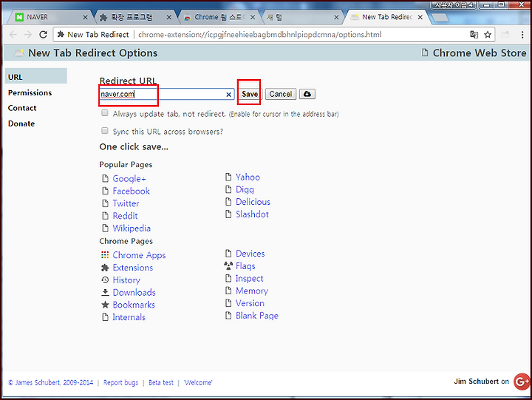Click the Downloads arrow icon
532x400 pixels.
tap(105, 292)
